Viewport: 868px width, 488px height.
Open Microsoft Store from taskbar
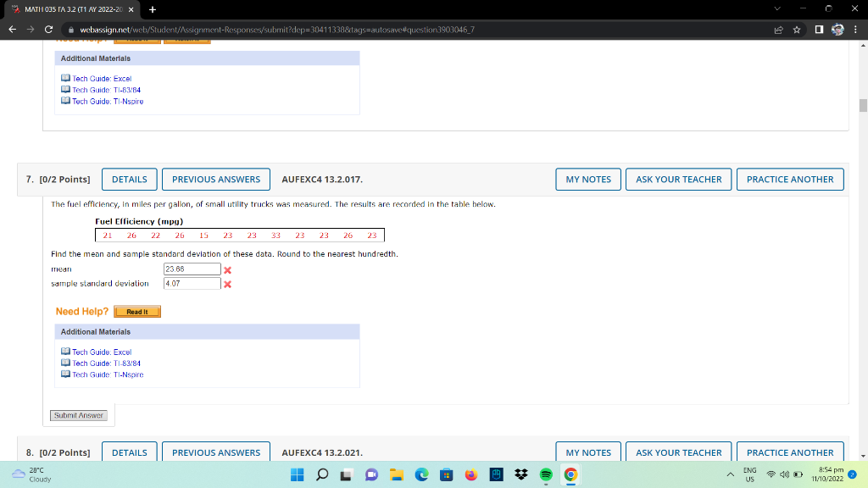[x=446, y=474]
